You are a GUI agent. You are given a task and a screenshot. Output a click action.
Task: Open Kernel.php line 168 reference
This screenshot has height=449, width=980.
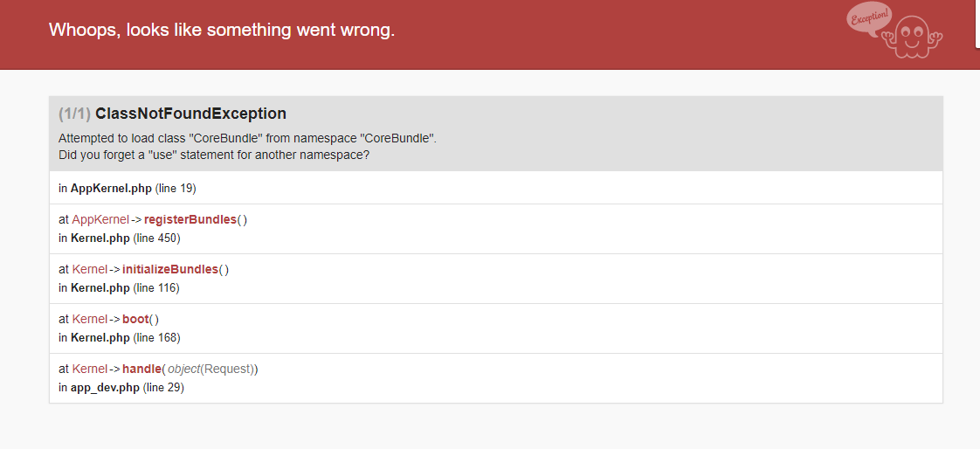click(x=120, y=338)
